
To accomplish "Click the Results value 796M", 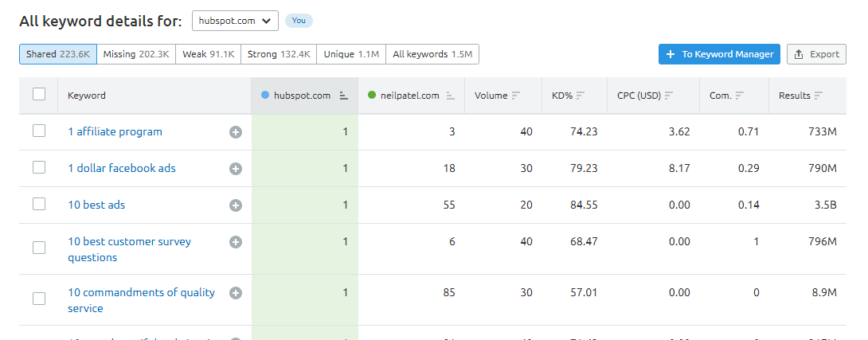I will click(x=822, y=241).
